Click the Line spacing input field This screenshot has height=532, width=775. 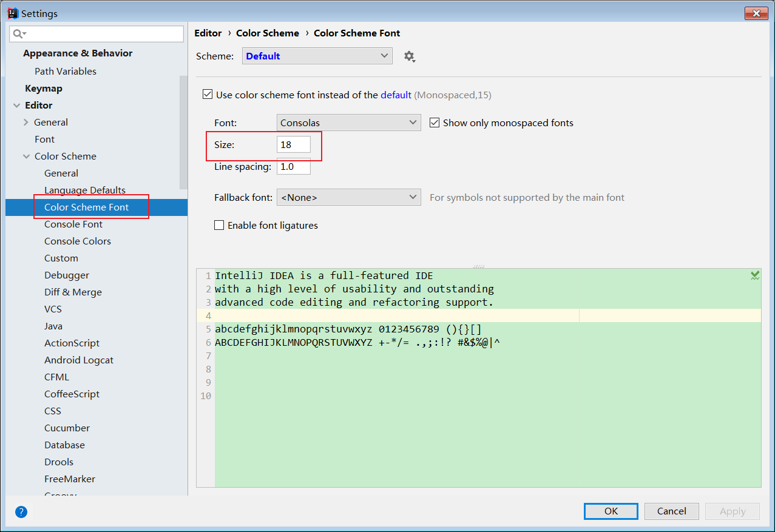pyautogui.click(x=294, y=166)
